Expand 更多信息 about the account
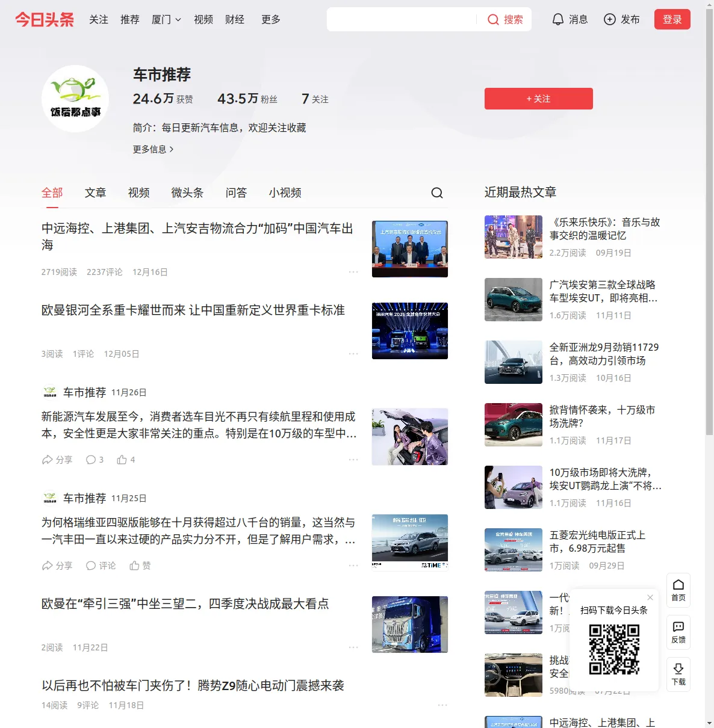 pyautogui.click(x=153, y=149)
